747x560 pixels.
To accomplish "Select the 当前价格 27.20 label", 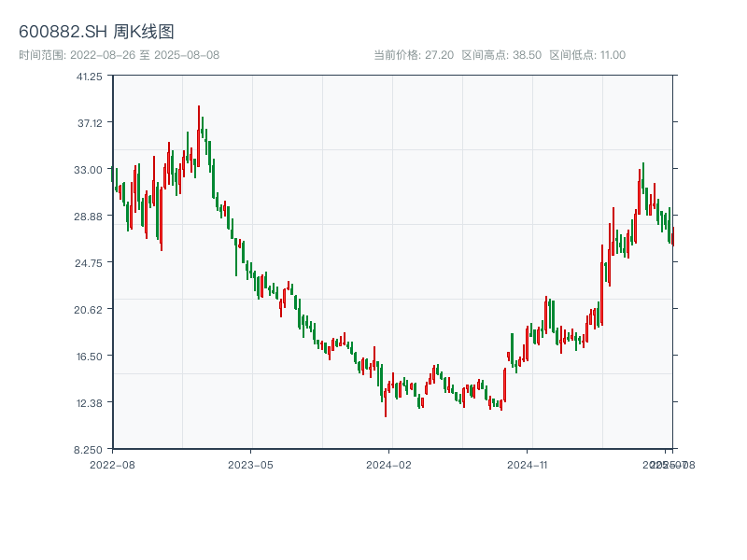I will (x=414, y=55).
